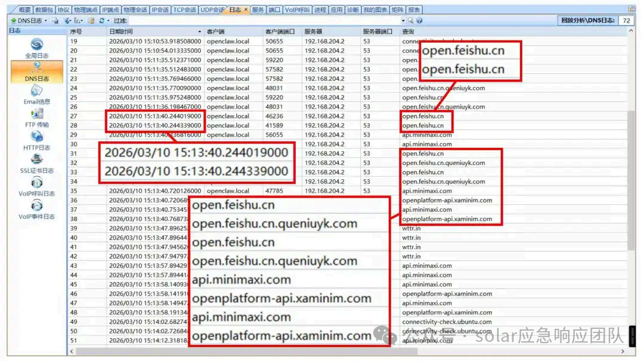This screenshot has width=644, height=361.
Task: Switch to the 协议 tab
Action: [63, 10]
